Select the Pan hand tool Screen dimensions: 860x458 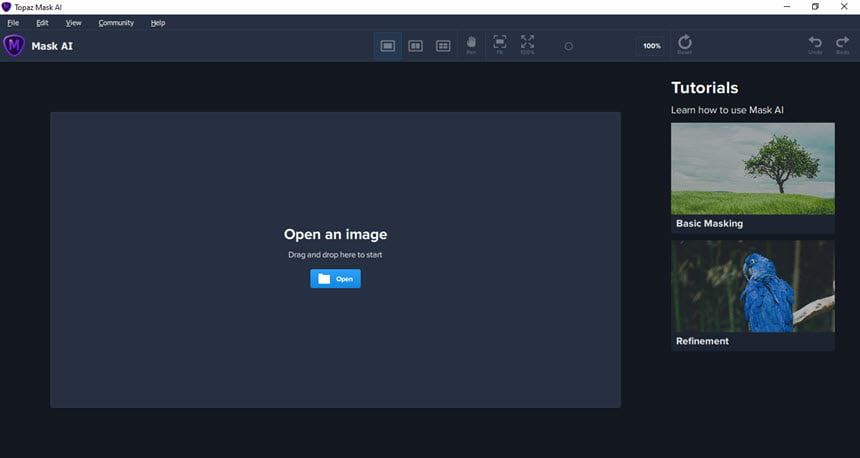[x=471, y=45]
